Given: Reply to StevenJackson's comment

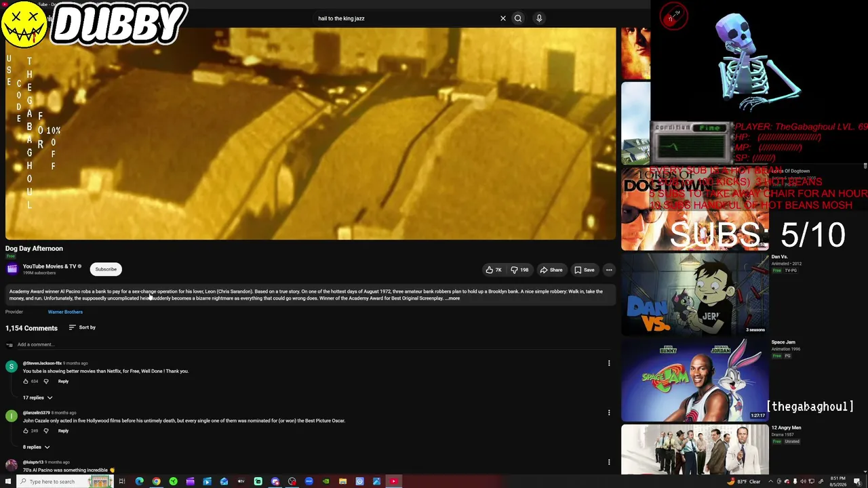Looking at the screenshot, I should [63, 382].
